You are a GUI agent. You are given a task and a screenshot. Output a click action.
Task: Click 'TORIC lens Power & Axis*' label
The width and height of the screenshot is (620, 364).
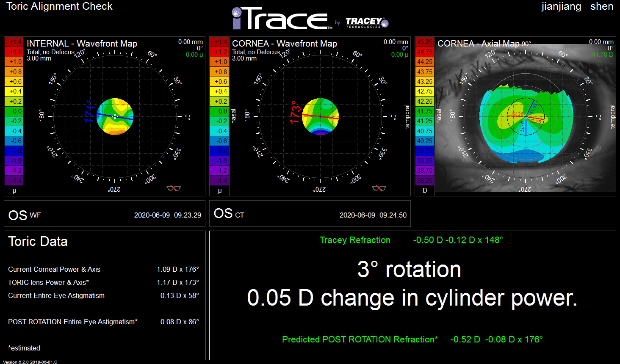(x=49, y=282)
